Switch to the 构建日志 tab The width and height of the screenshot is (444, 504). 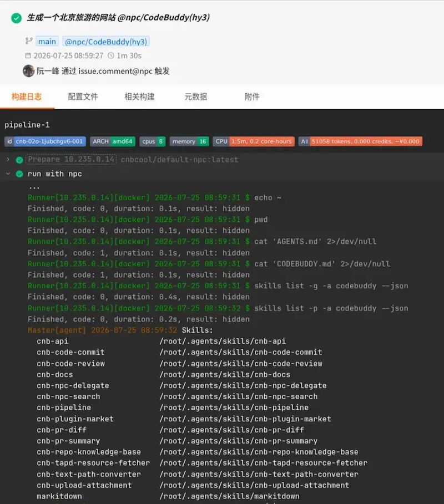(27, 96)
